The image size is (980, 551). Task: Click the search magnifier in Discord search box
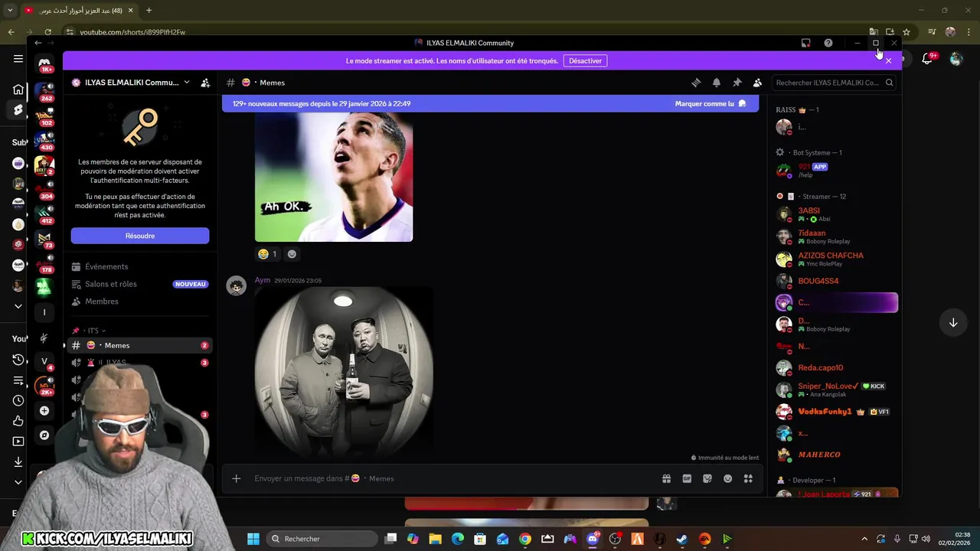tap(889, 83)
